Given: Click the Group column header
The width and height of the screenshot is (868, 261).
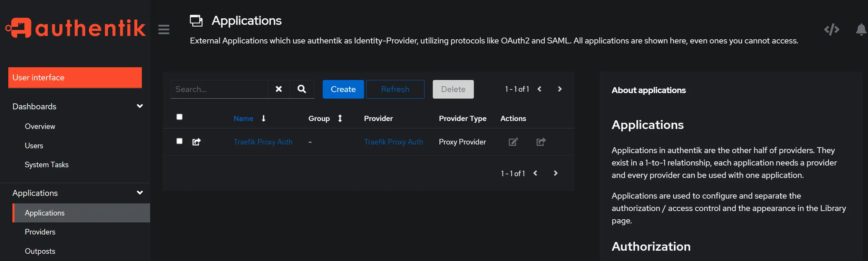Looking at the screenshot, I should (319, 118).
